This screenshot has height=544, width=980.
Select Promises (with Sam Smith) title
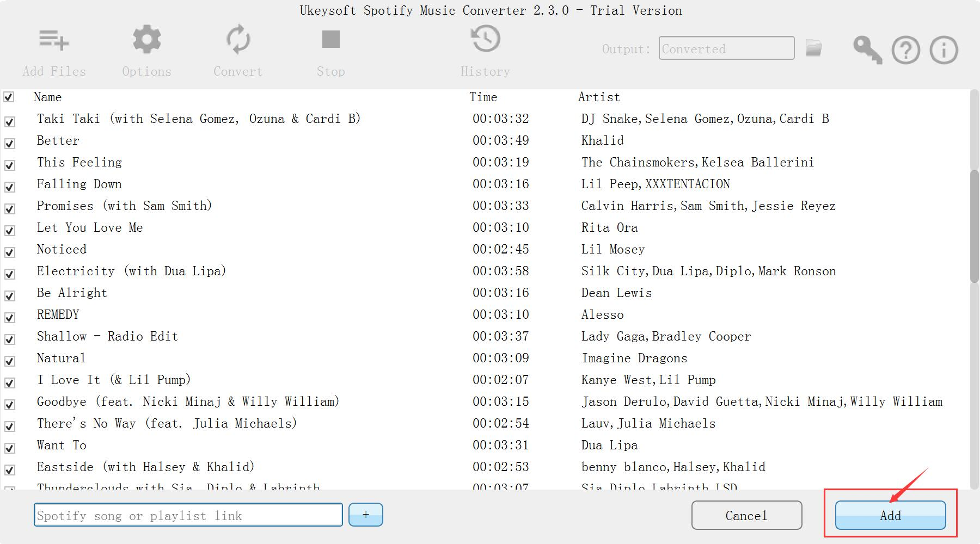124,206
